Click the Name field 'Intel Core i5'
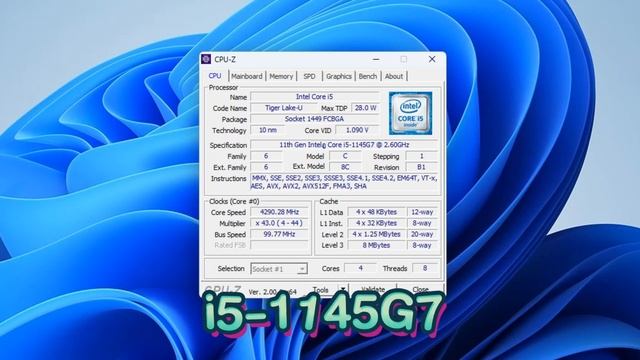 pos(315,97)
